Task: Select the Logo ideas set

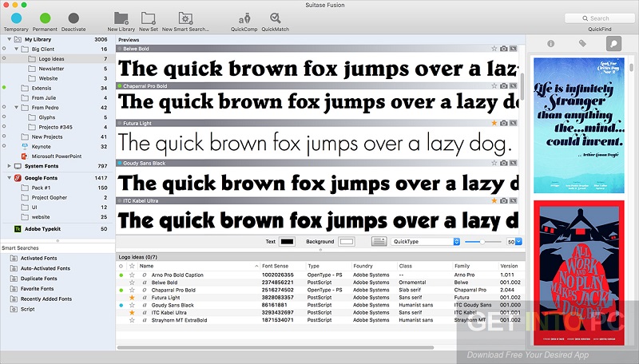Action: click(x=58, y=59)
